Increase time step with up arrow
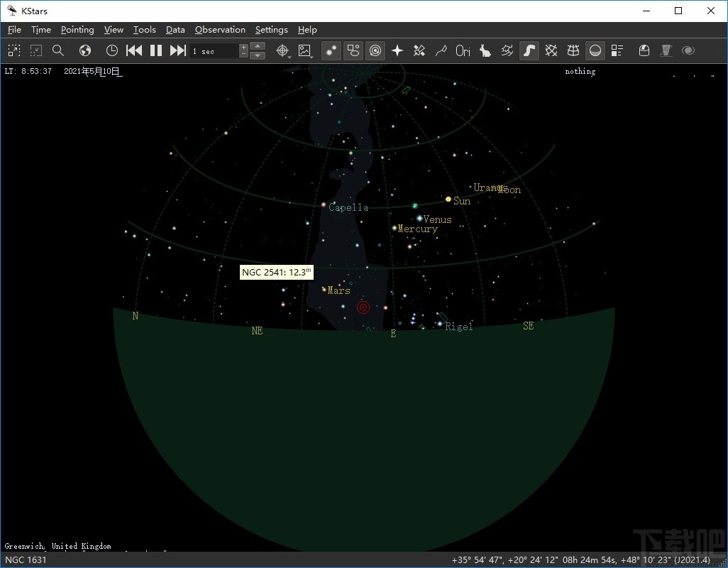Viewport: 728px width, 568px height. point(258,47)
